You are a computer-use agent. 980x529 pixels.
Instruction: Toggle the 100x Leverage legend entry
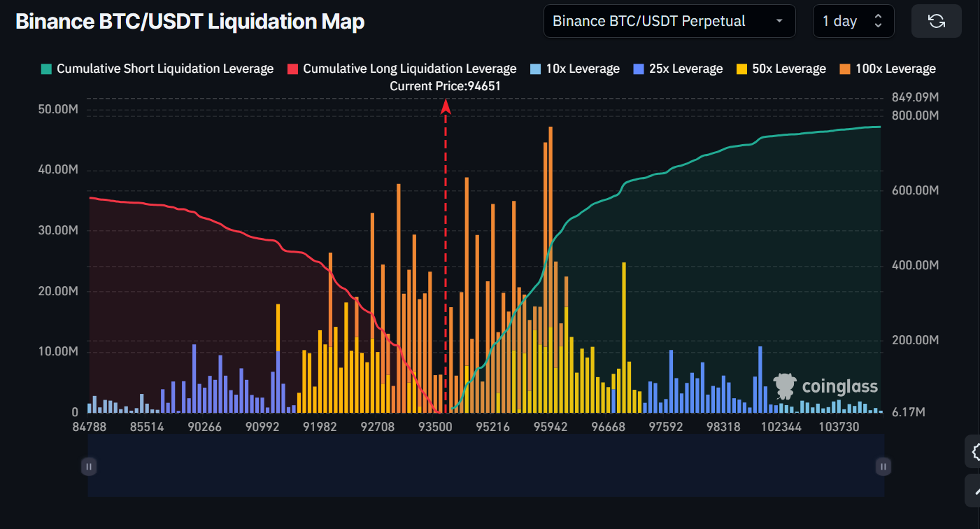[x=887, y=69]
